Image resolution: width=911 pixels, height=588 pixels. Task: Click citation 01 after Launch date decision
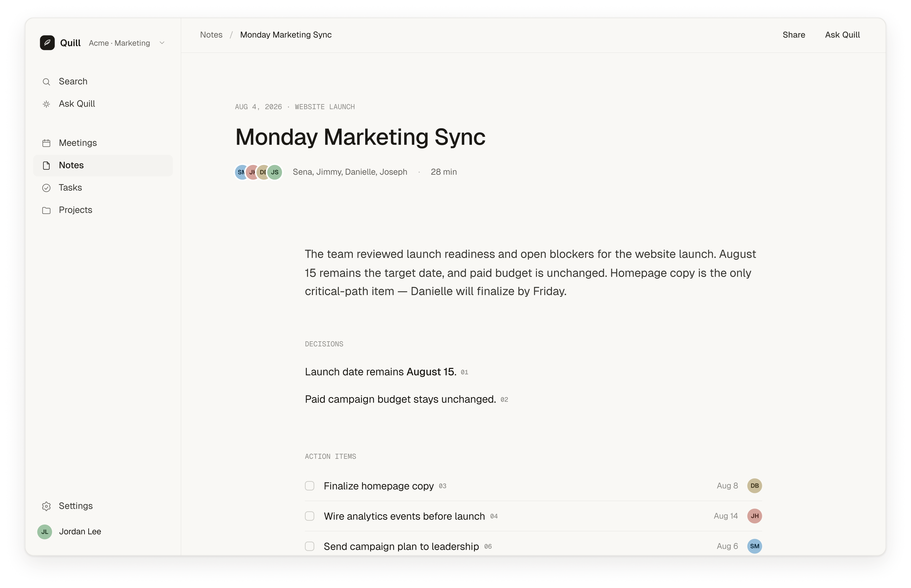pos(464,373)
